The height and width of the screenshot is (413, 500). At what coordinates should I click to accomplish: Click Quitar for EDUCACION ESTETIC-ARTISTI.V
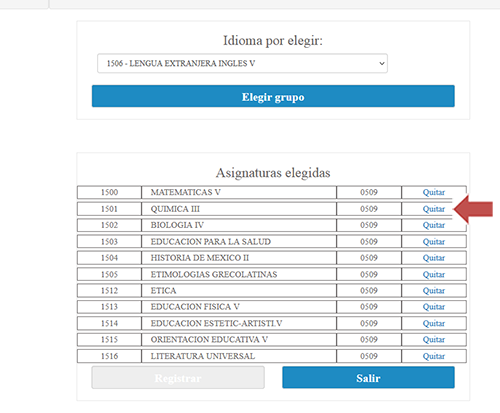[x=434, y=323]
